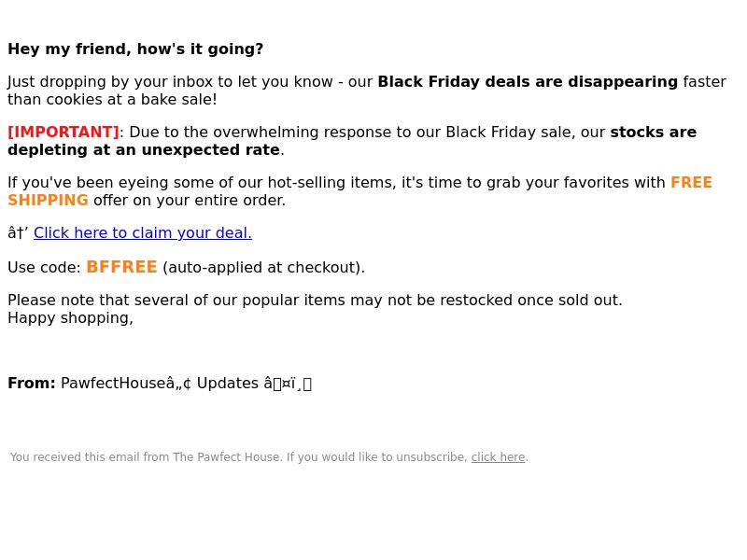
Task: Open the 'Click here to claim your deal' link
Action: 143,232
